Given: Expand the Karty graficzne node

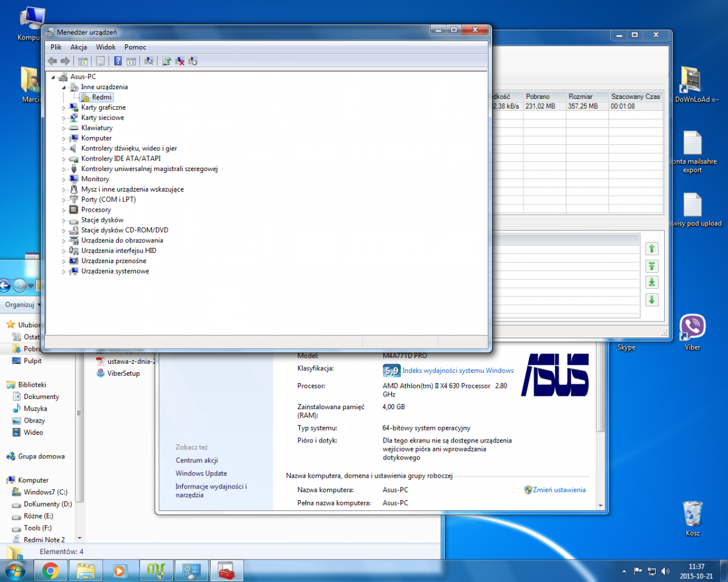Looking at the screenshot, I should (x=64, y=108).
